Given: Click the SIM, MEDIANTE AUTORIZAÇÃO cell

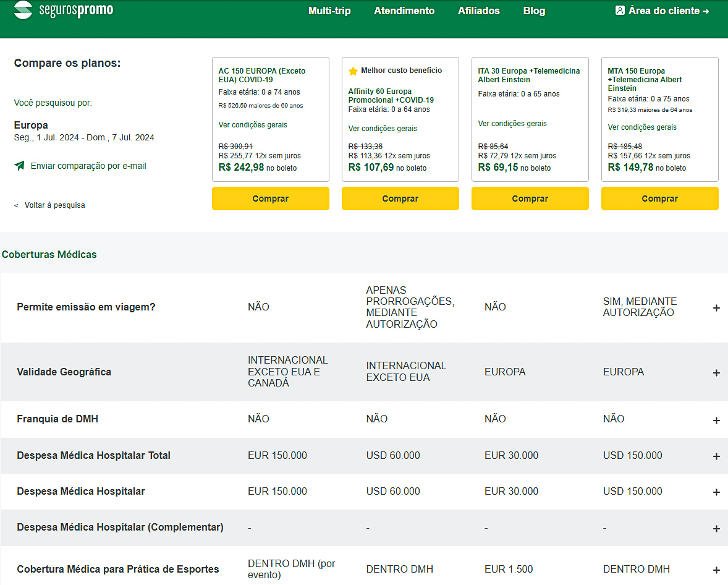Looking at the screenshot, I should tap(640, 307).
